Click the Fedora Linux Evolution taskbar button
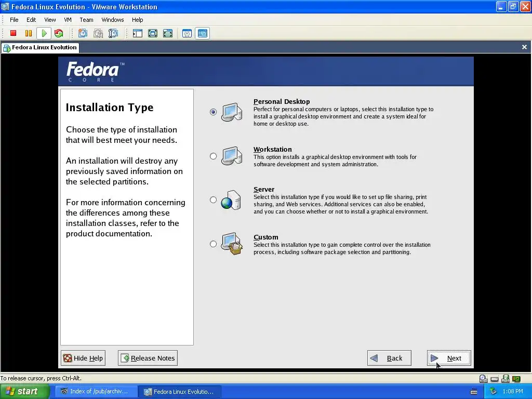532x399 pixels. [x=180, y=392]
